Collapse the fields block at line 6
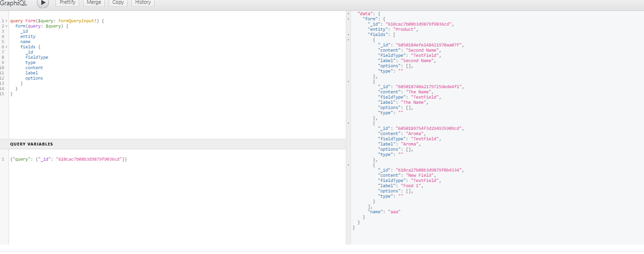 click(x=6, y=47)
